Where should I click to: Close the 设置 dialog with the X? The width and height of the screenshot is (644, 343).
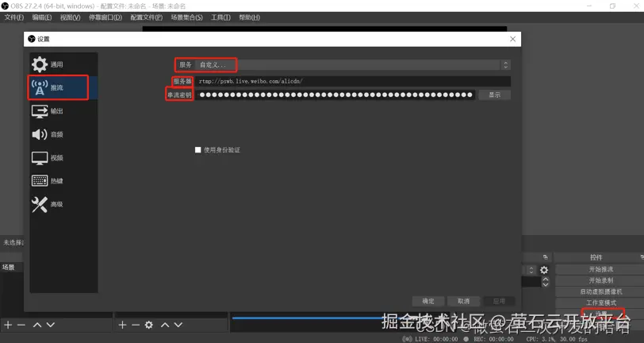click(512, 39)
